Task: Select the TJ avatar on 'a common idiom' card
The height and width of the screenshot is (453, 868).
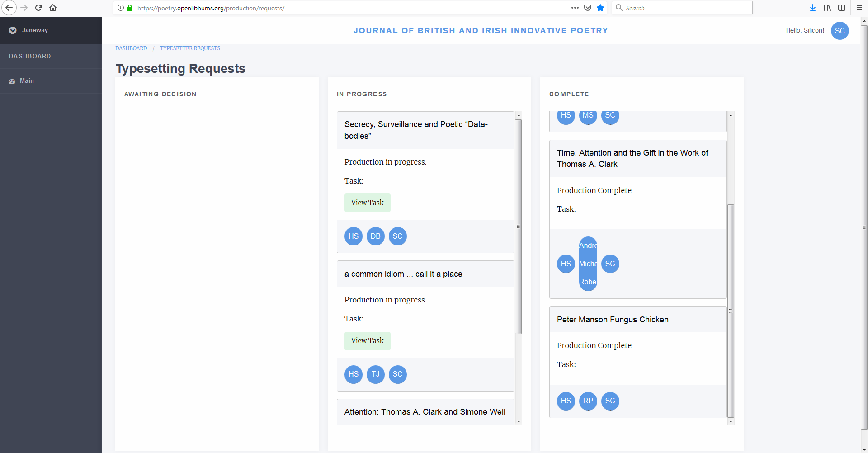Action: pyautogui.click(x=375, y=374)
